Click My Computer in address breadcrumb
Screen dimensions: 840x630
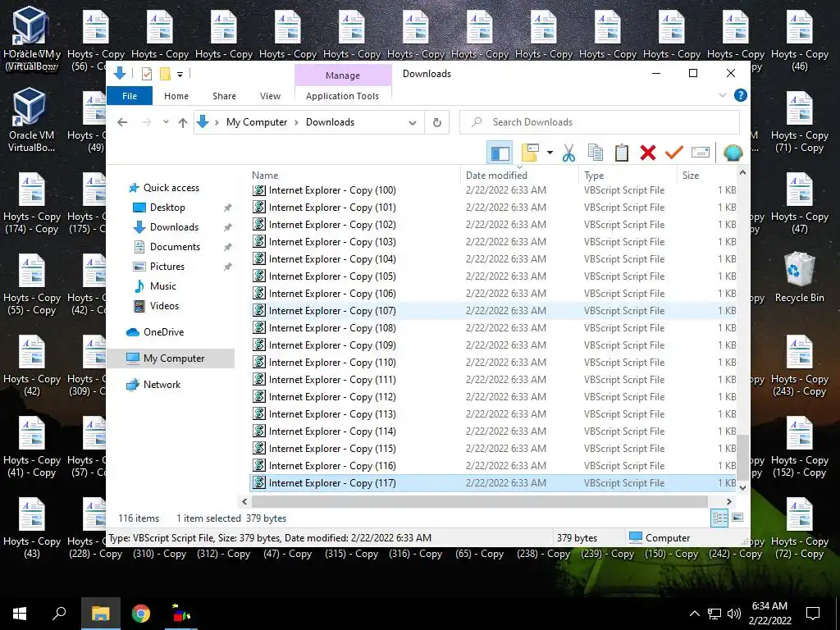point(257,122)
